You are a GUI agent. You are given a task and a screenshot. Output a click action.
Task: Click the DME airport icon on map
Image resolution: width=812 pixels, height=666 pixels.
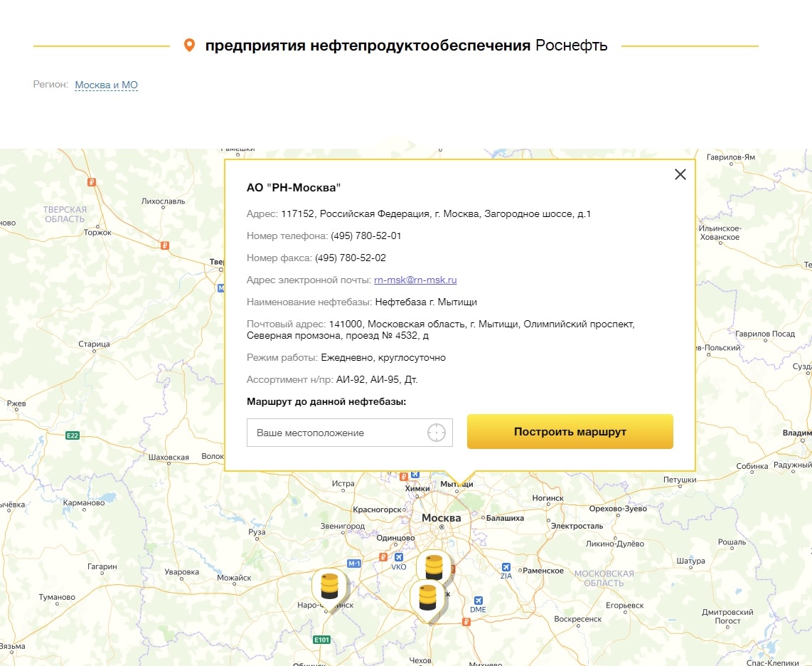478,600
